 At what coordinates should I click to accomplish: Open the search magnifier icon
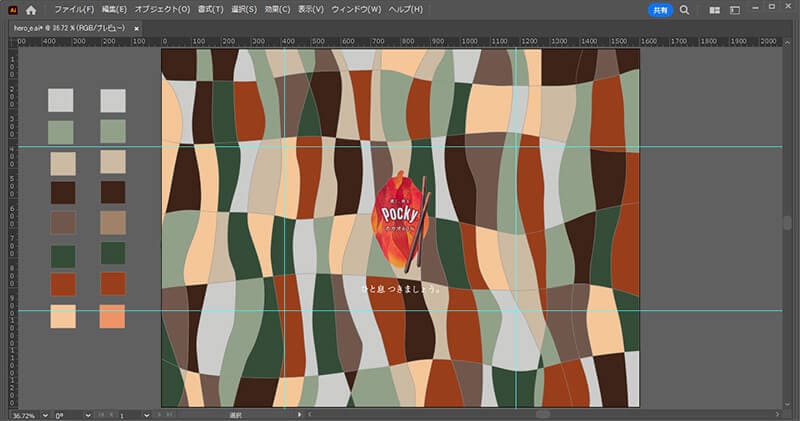[x=685, y=9]
